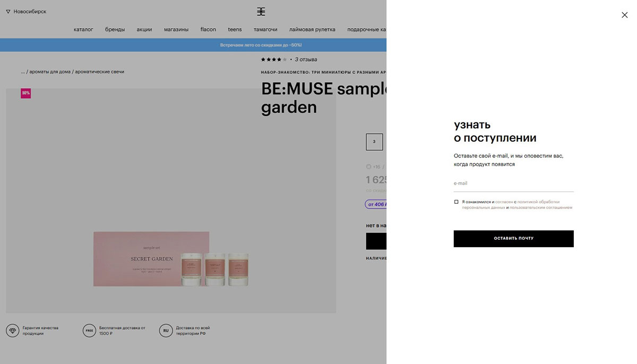
Task: Click the store logo in the header
Action: pyautogui.click(x=261, y=12)
